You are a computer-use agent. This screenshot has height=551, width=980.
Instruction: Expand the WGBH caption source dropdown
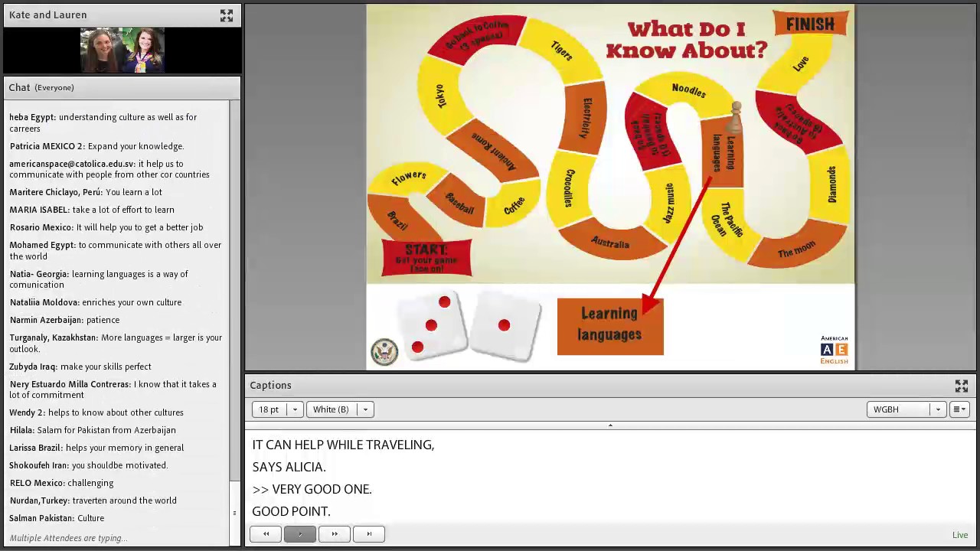pos(906,409)
